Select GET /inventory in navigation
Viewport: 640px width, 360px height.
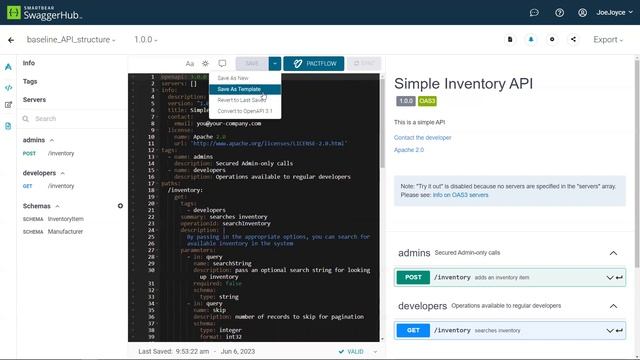tap(49, 186)
